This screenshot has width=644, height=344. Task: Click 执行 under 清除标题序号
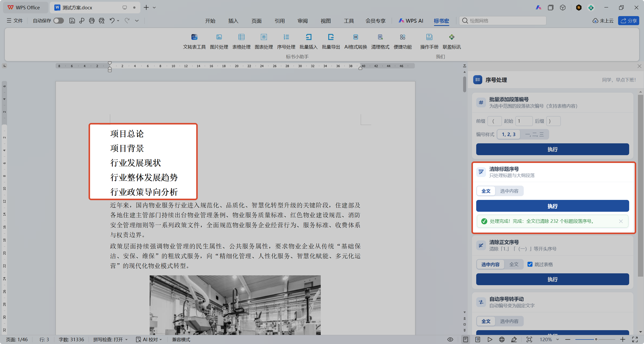click(x=552, y=206)
